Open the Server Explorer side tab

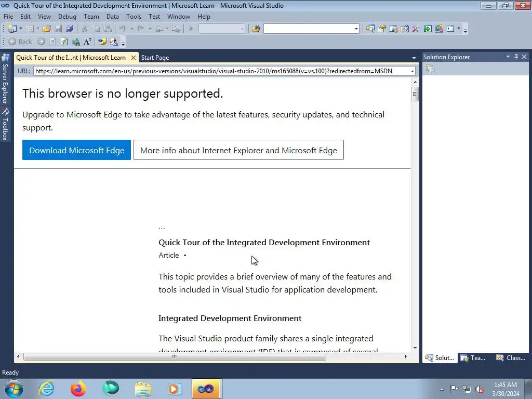pos(5,79)
